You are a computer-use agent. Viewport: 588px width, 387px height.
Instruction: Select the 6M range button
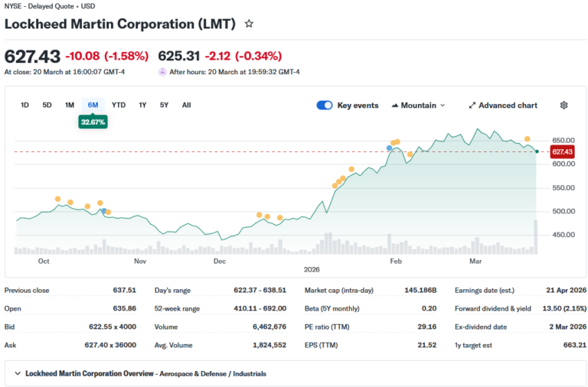pos(93,105)
